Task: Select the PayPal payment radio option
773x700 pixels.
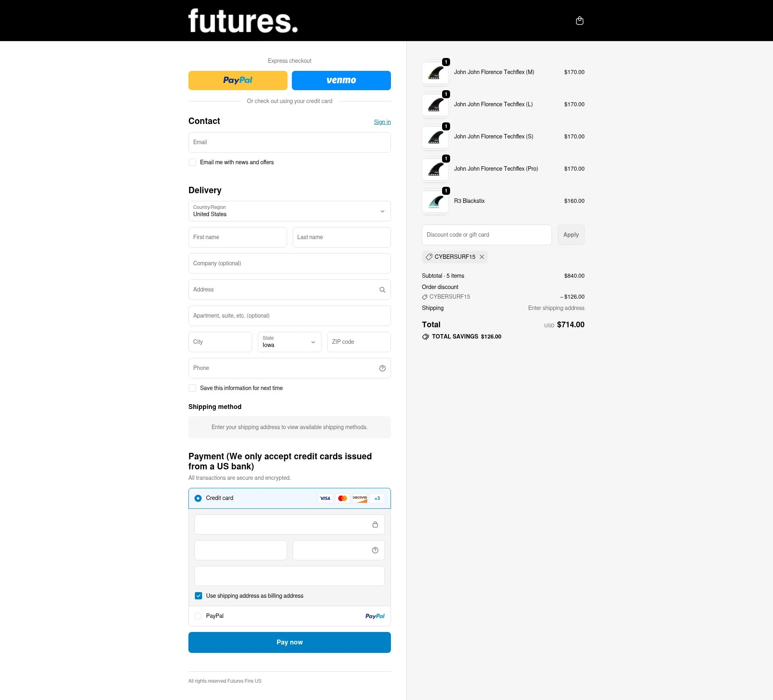Action: pos(198,616)
